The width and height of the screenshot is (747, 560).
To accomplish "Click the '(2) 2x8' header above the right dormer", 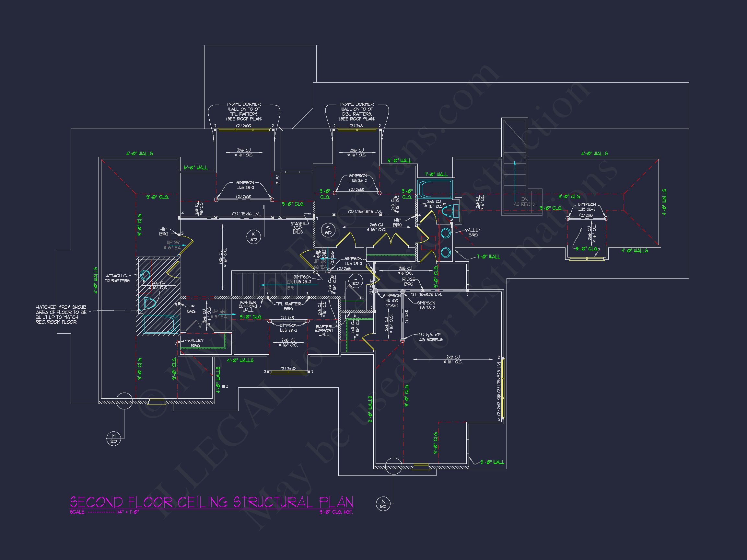I will pyautogui.click(x=356, y=126).
